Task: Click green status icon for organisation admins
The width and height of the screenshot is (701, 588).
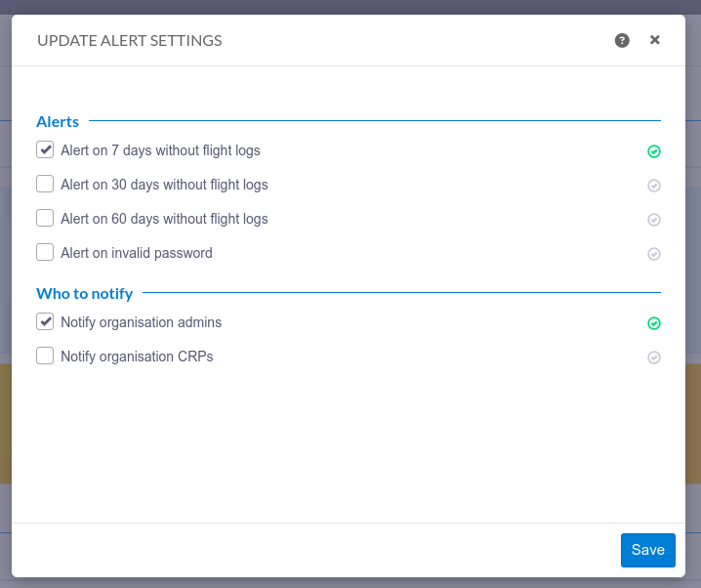Action: 653,323
